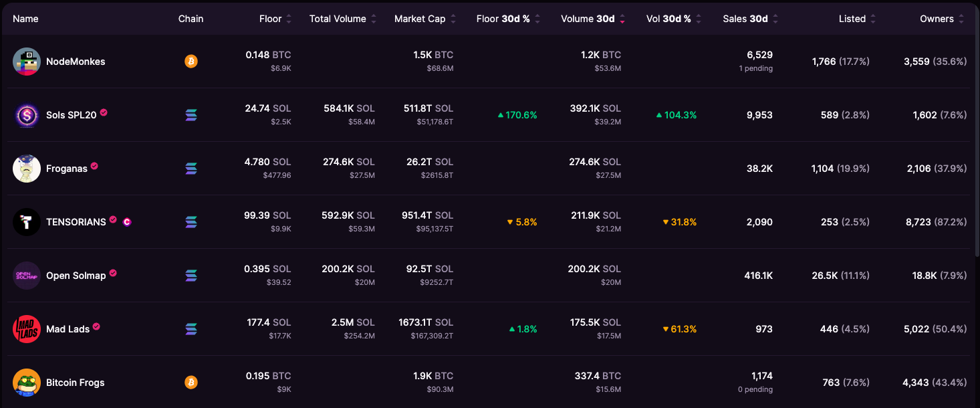980x408 pixels.
Task: Click the Bitcoin chain icon for Bitcoin Frogs
Action: point(191,383)
